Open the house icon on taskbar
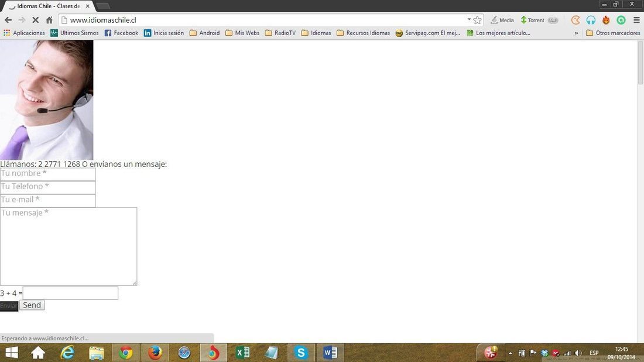 point(38,353)
